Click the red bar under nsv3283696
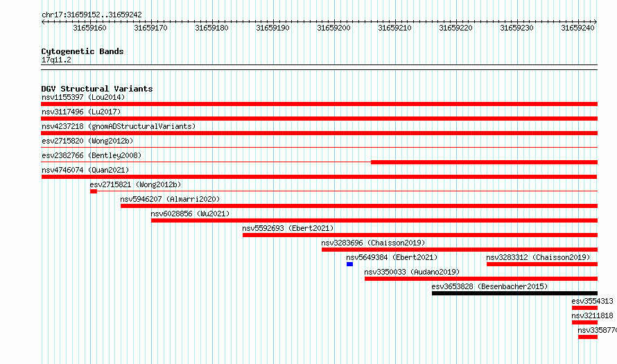 click(460, 250)
